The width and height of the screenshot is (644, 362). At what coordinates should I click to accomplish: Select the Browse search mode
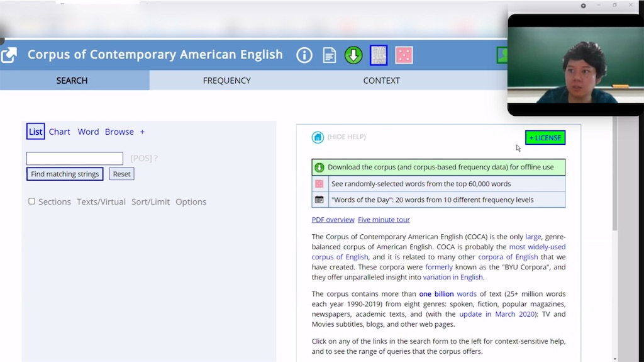[119, 132]
